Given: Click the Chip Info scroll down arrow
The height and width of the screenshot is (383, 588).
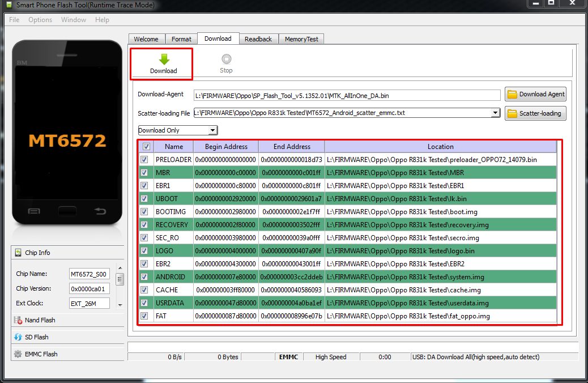Looking at the screenshot, I should [x=120, y=305].
